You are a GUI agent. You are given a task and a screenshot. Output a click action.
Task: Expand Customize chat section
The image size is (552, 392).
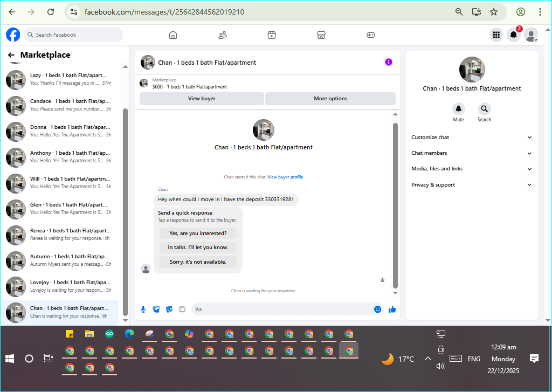[x=471, y=137]
